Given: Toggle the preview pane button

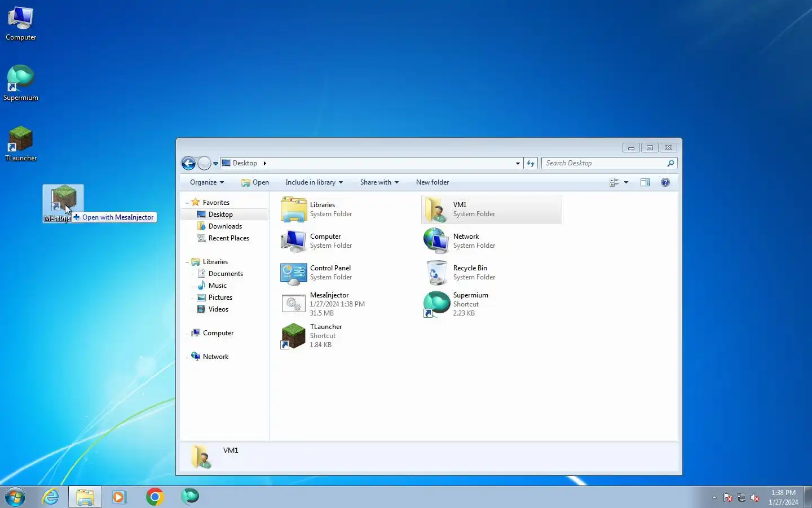Looking at the screenshot, I should (645, 182).
